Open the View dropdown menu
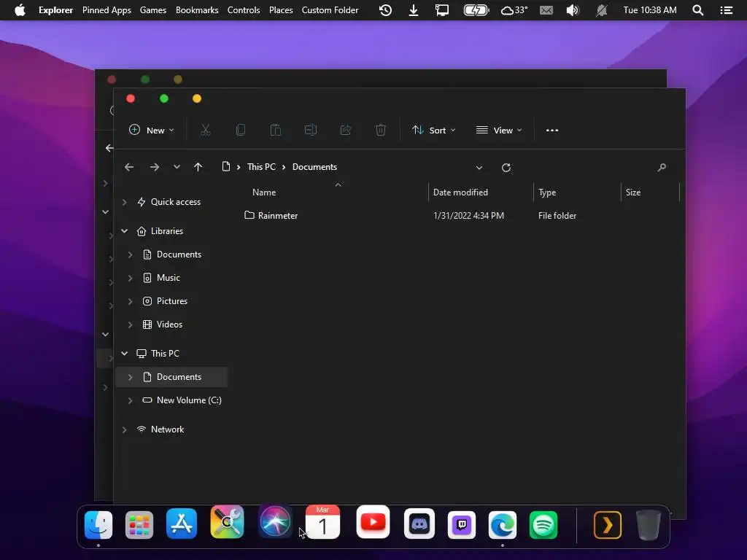The width and height of the screenshot is (747, 560). [x=499, y=130]
